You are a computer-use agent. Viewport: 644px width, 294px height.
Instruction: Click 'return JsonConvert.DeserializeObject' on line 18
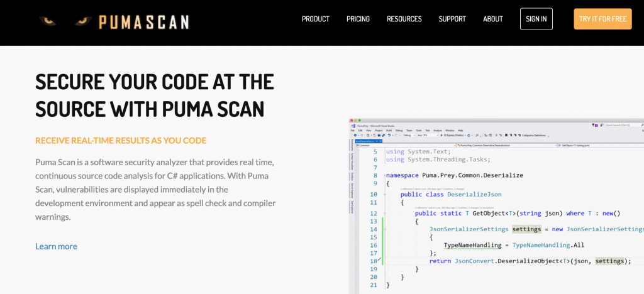pyautogui.click(x=494, y=261)
